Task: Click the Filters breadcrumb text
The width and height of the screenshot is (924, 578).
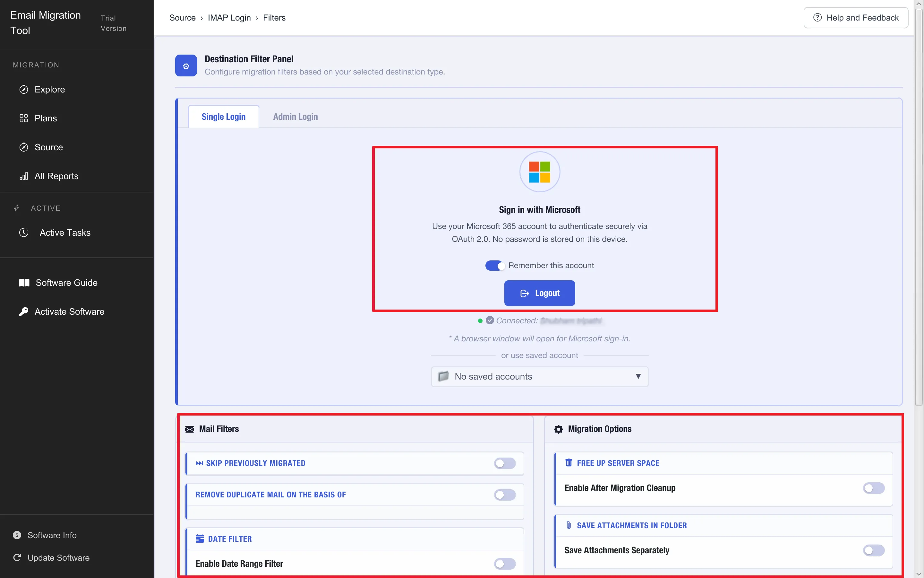Action: tap(274, 18)
